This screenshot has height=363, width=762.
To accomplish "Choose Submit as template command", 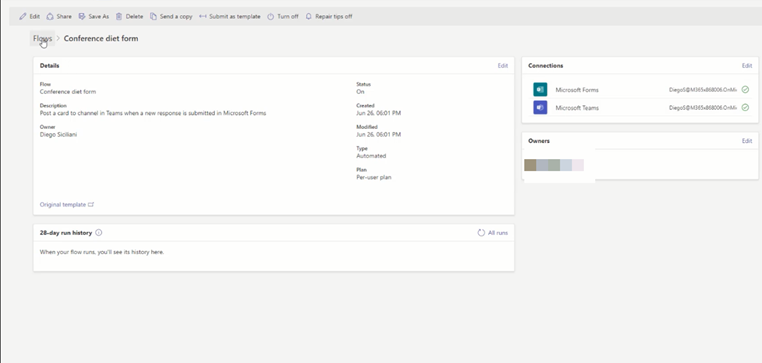I will [229, 17].
